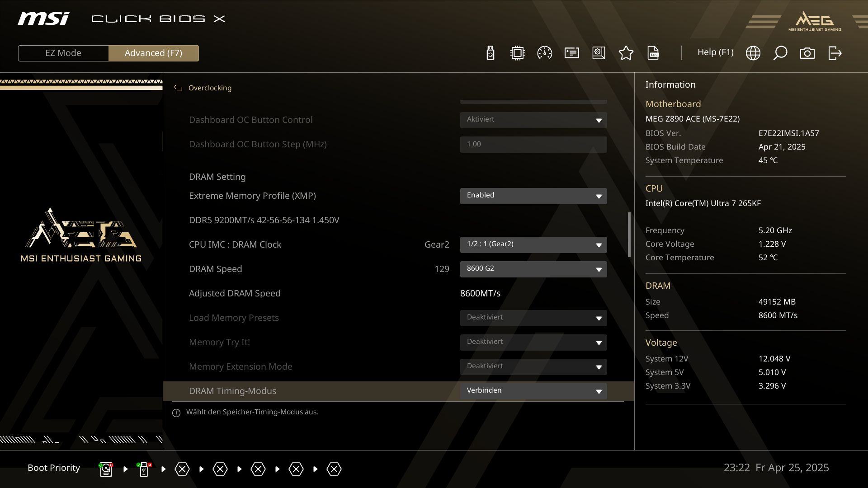Image resolution: width=868 pixels, height=488 pixels.
Task: Open the CPU IMC : DRAM Clock dropdown
Action: [533, 244]
